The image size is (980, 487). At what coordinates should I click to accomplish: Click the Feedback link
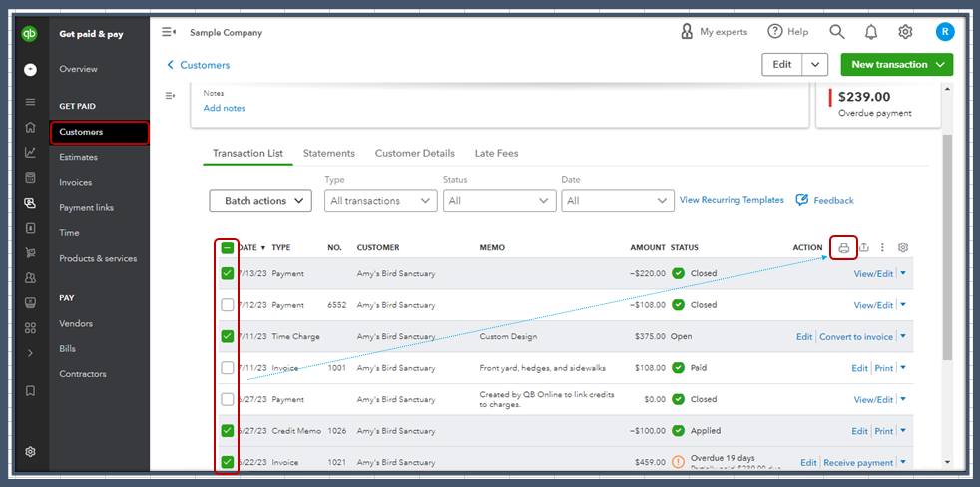coord(825,200)
